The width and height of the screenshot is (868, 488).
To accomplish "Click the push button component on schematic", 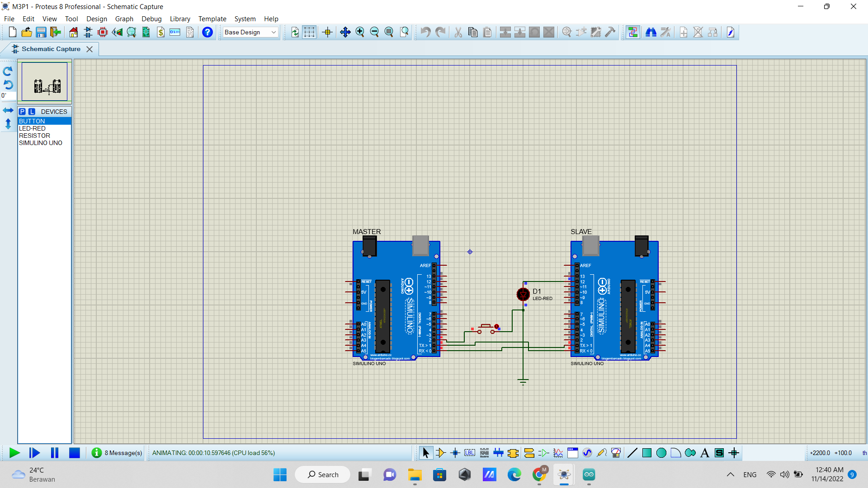I will [x=486, y=328].
